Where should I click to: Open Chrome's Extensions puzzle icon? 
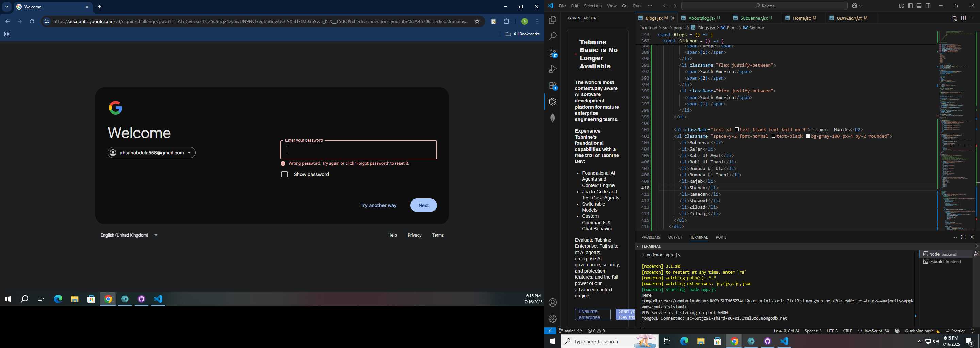(x=506, y=22)
